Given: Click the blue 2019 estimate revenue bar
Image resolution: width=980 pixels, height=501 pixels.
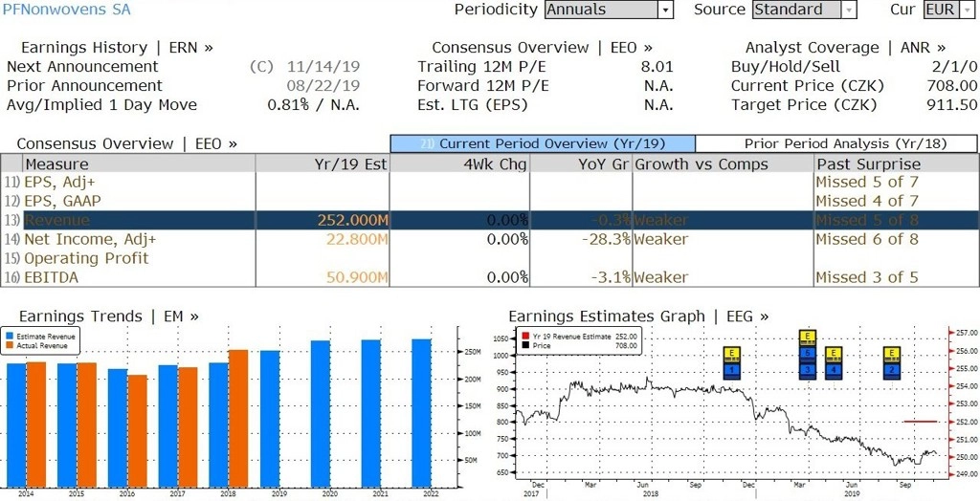Looking at the screenshot, I should (x=270, y=419).
